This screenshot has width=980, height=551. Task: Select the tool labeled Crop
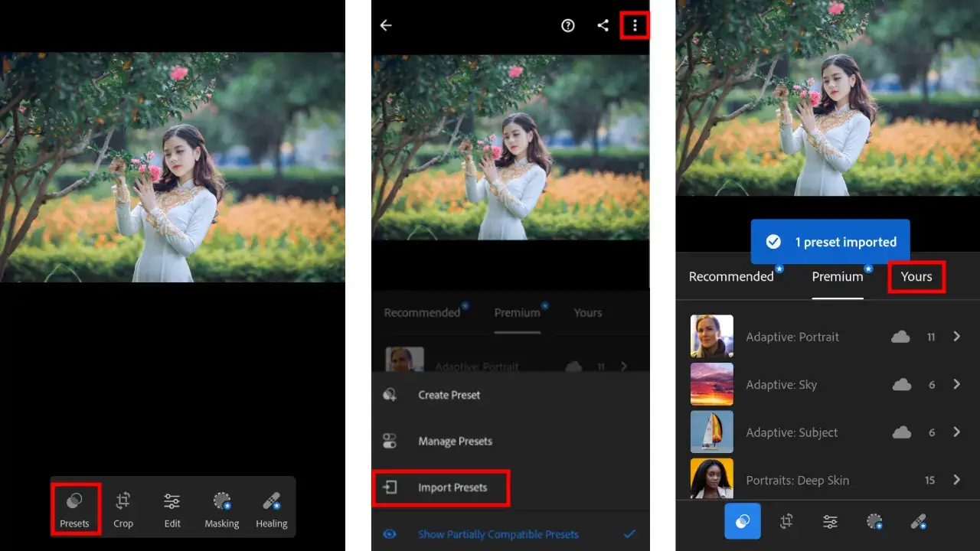(x=123, y=508)
